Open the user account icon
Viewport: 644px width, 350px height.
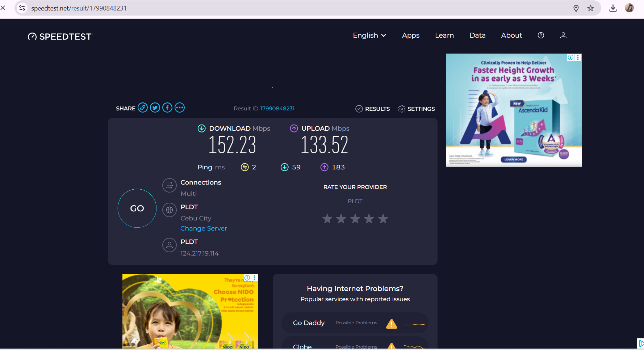[x=563, y=35]
